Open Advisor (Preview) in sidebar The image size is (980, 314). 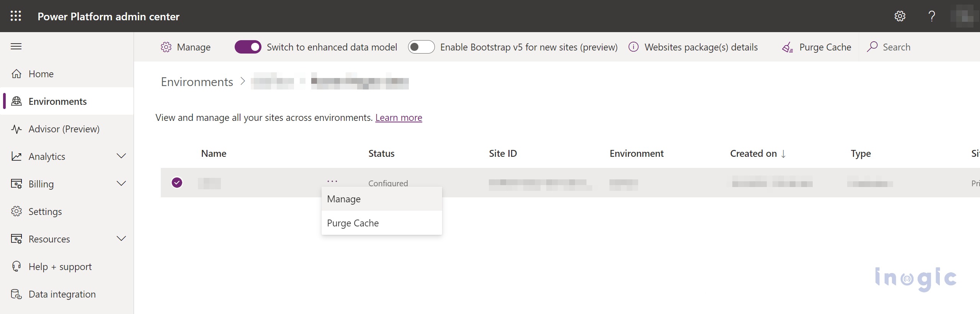67,129
